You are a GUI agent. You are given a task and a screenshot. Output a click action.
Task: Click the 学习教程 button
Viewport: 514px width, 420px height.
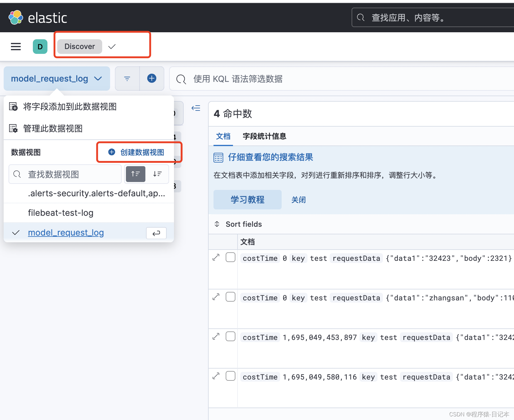click(248, 200)
